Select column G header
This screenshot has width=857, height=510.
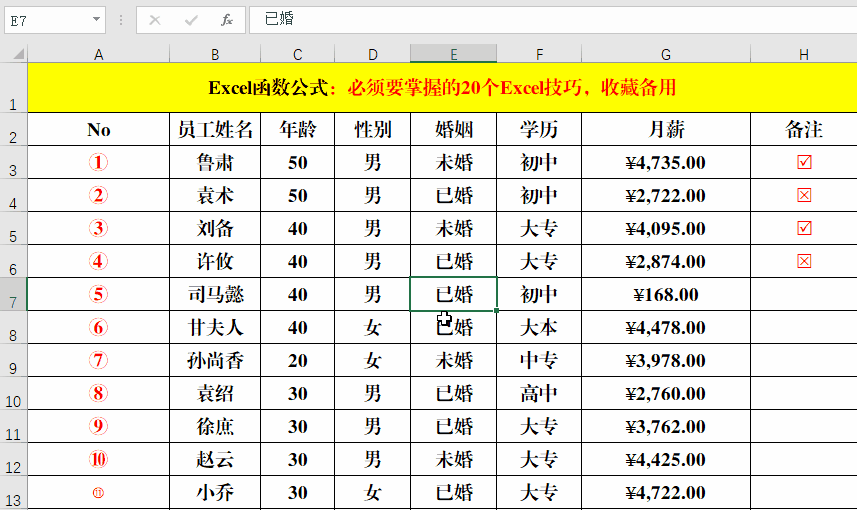click(666, 54)
